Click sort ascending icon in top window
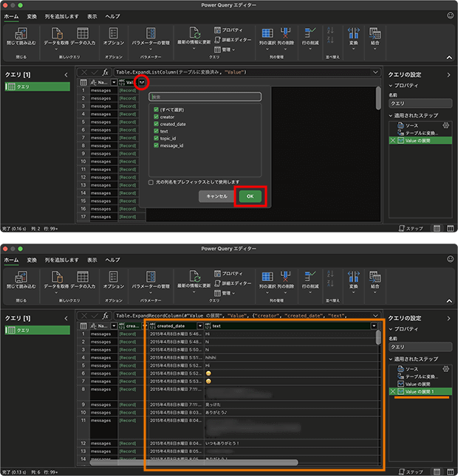 coord(330,30)
